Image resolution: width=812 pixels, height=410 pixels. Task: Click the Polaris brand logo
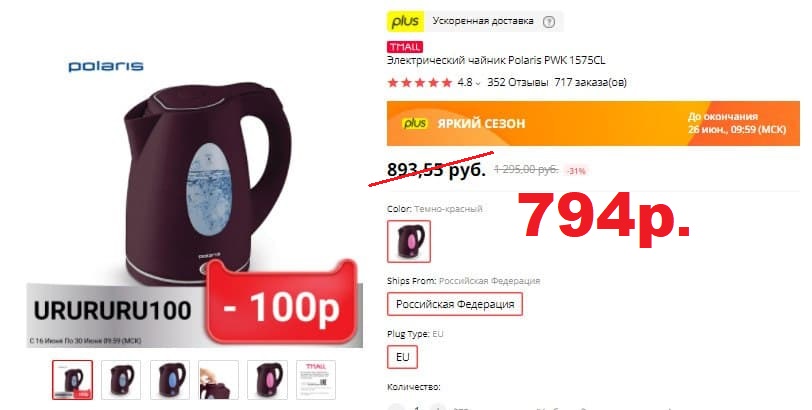pyautogui.click(x=106, y=66)
